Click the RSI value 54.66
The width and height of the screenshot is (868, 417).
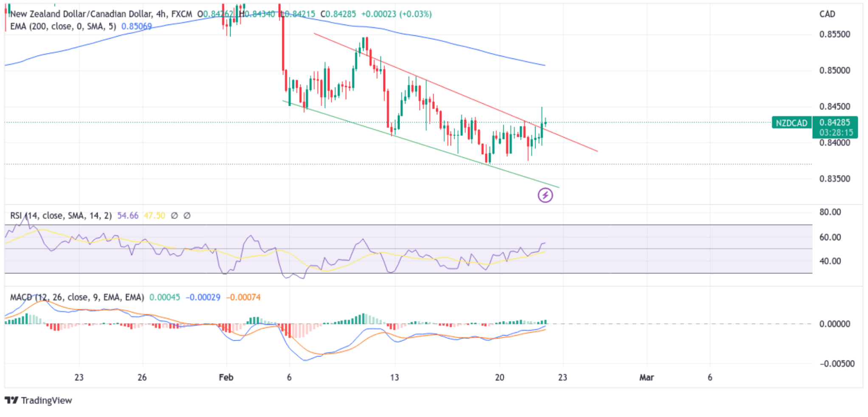point(128,216)
